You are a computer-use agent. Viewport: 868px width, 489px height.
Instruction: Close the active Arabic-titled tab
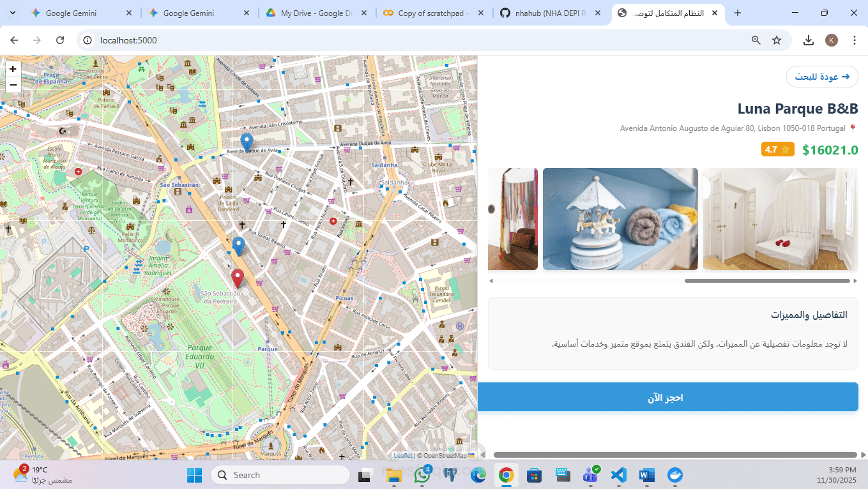pos(715,13)
